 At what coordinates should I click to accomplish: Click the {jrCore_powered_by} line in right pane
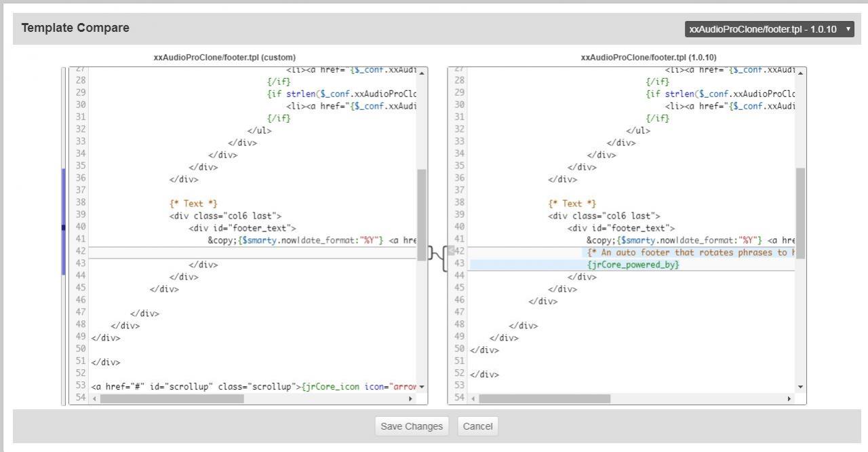(x=633, y=265)
